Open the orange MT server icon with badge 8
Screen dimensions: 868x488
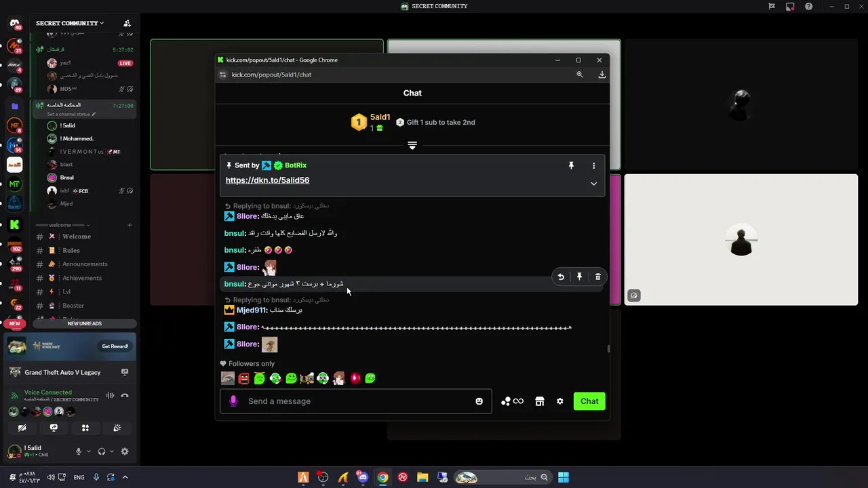14,125
